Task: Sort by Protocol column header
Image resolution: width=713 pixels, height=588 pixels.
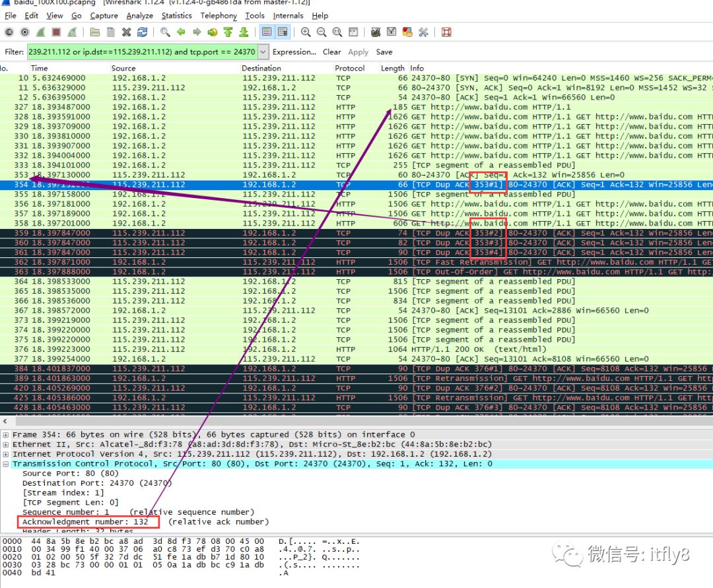Action: [356, 68]
